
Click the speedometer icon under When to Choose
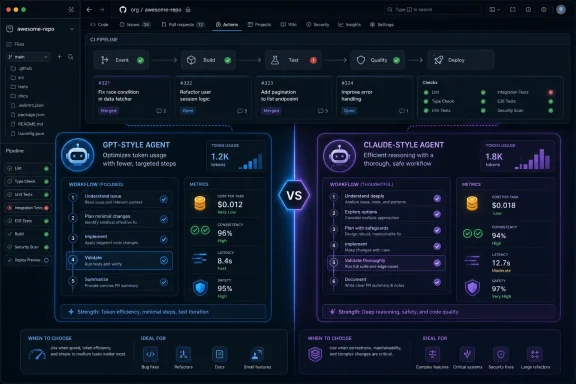37,354
